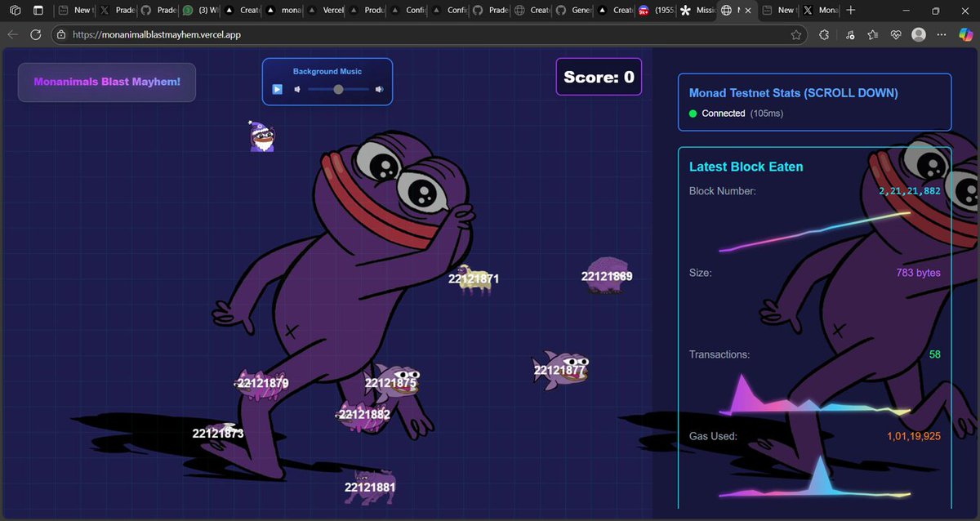This screenshot has width=980, height=521.
Task: Switch to the WhatsApp (3) tab
Action: (x=199, y=11)
